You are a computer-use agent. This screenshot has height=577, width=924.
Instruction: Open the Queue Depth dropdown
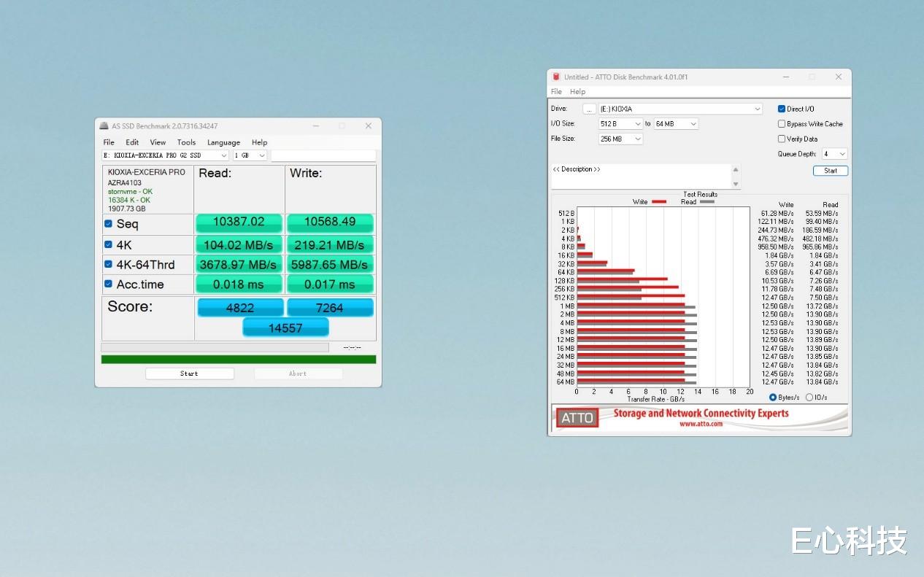coord(834,154)
